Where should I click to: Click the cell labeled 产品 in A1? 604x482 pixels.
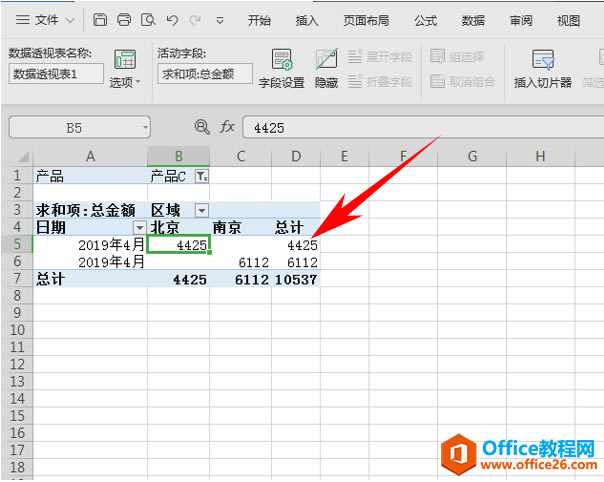click(x=90, y=176)
